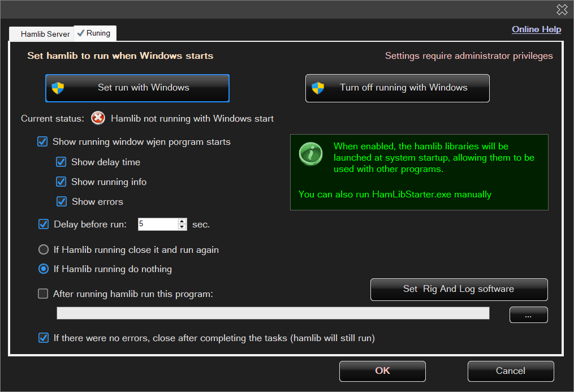574x392 pixels.
Task: Click the program path input field
Action: (x=273, y=313)
